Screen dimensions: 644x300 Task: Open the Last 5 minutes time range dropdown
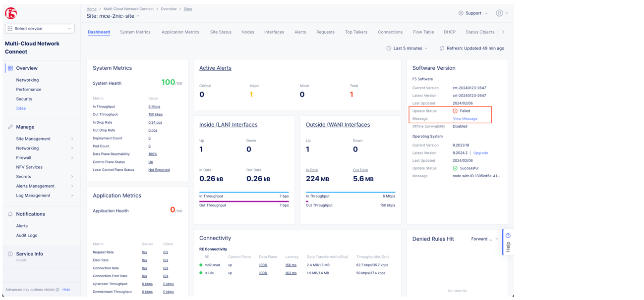pyautogui.click(x=407, y=48)
